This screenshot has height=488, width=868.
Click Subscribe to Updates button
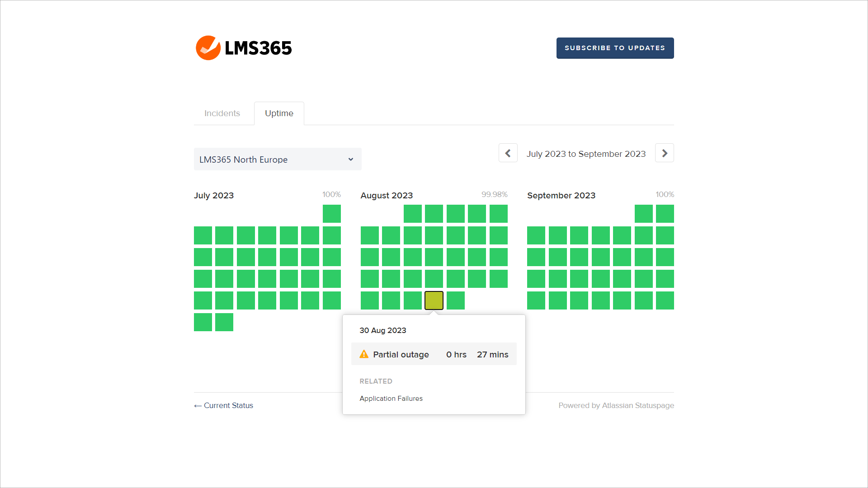[x=615, y=48]
